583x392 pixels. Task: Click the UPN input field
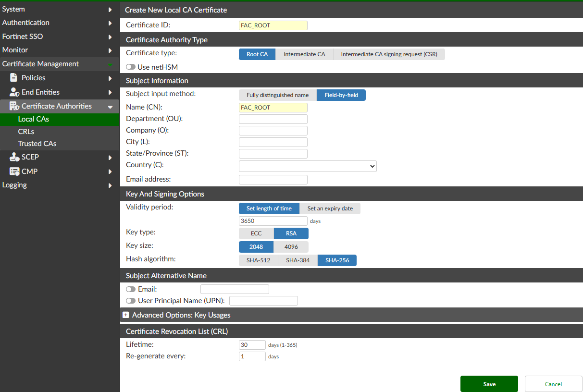point(264,301)
